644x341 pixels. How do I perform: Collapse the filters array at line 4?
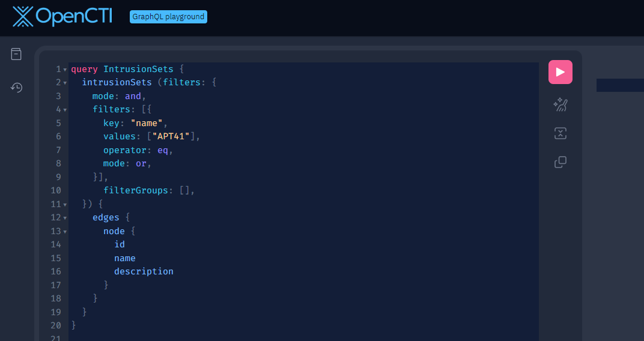pos(65,110)
